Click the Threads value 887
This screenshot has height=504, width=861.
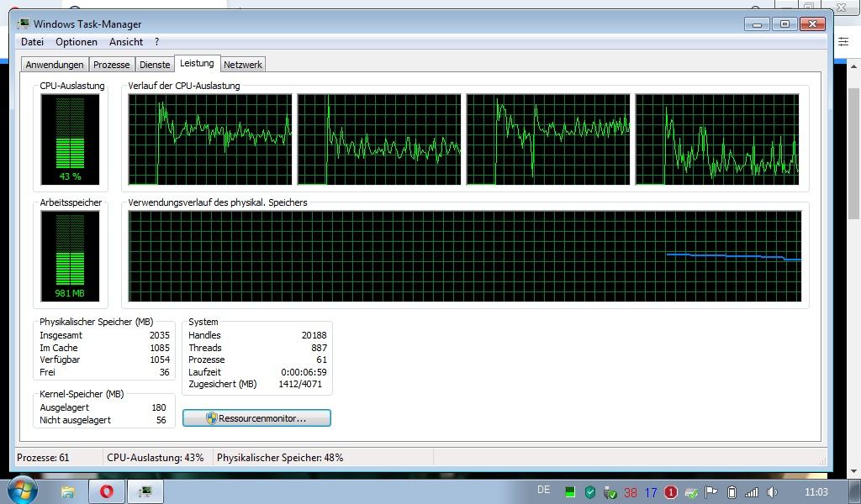[319, 348]
